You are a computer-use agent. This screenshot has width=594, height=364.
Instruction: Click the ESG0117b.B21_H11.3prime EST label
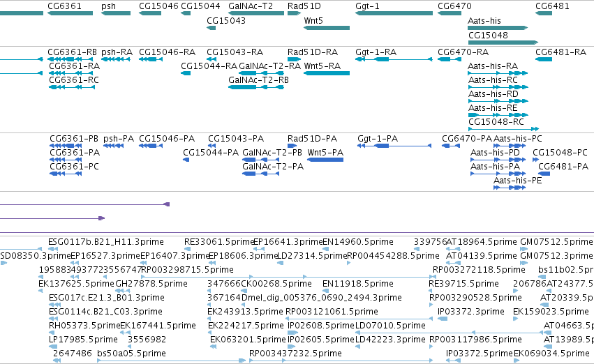pyautogui.click(x=106, y=242)
